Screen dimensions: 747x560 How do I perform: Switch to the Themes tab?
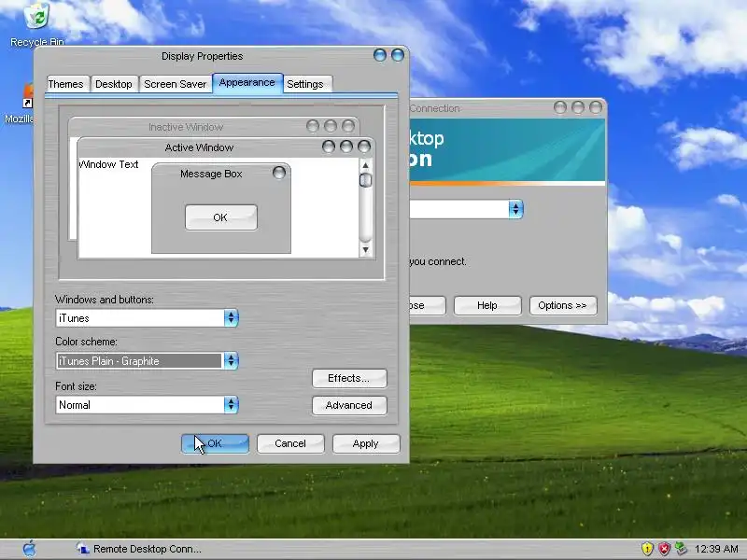(65, 84)
